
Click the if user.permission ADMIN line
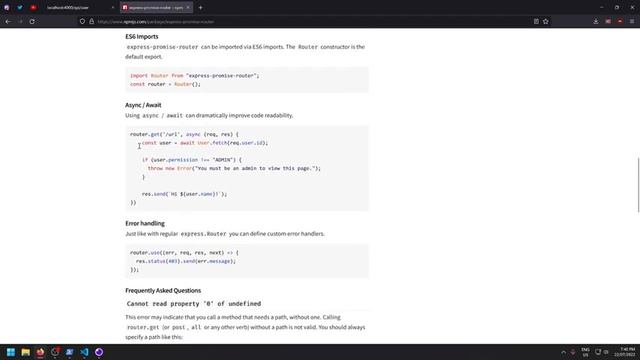[x=192, y=160]
